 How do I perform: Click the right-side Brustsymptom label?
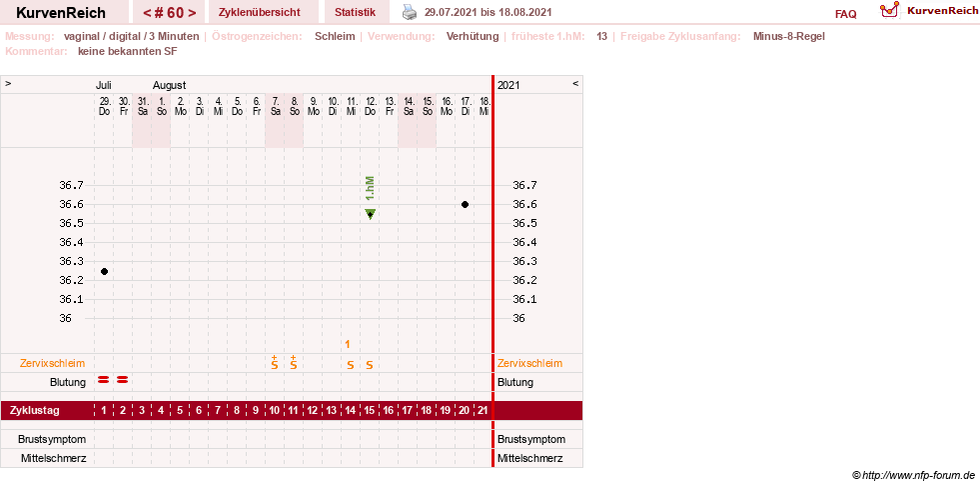[x=531, y=439]
